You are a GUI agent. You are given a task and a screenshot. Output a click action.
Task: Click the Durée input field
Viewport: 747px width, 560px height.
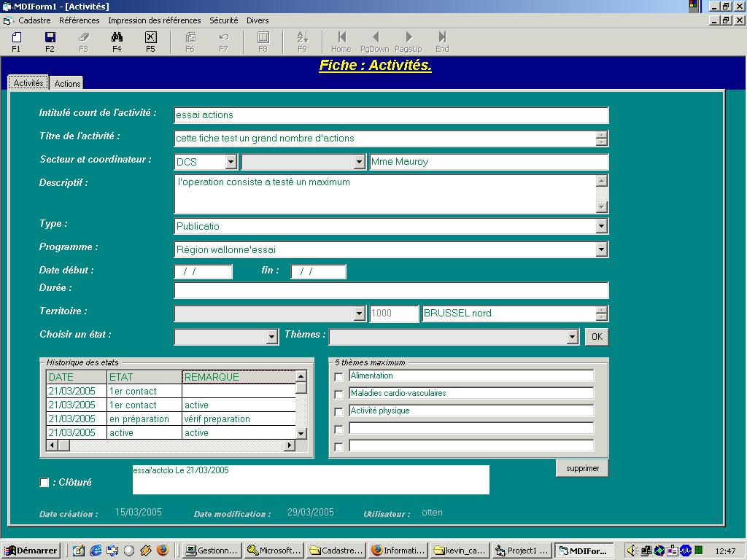click(x=391, y=290)
